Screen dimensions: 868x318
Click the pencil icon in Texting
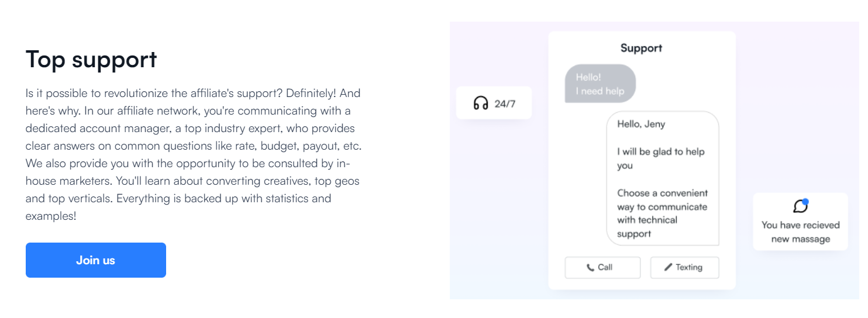pyautogui.click(x=669, y=267)
